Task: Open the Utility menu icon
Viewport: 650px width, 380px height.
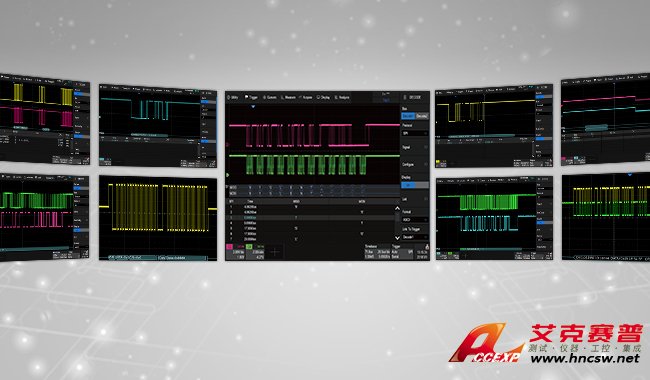Action: pyautogui.click(x=231, y=97)
